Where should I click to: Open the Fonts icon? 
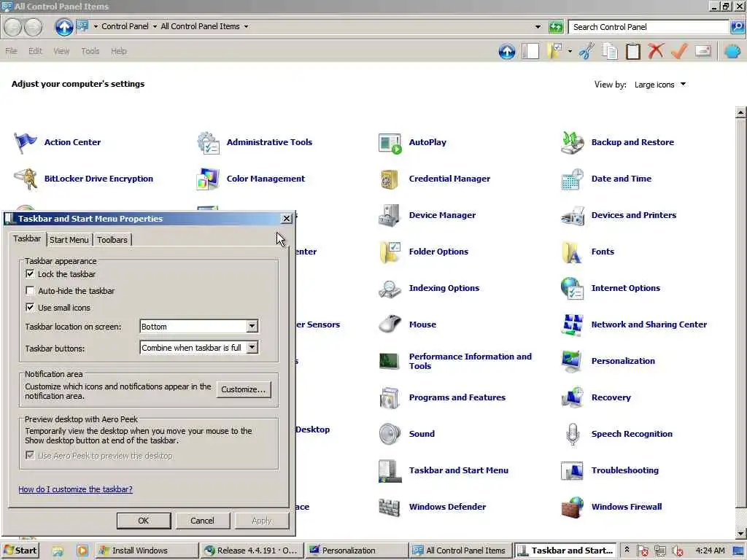(572, 252)
